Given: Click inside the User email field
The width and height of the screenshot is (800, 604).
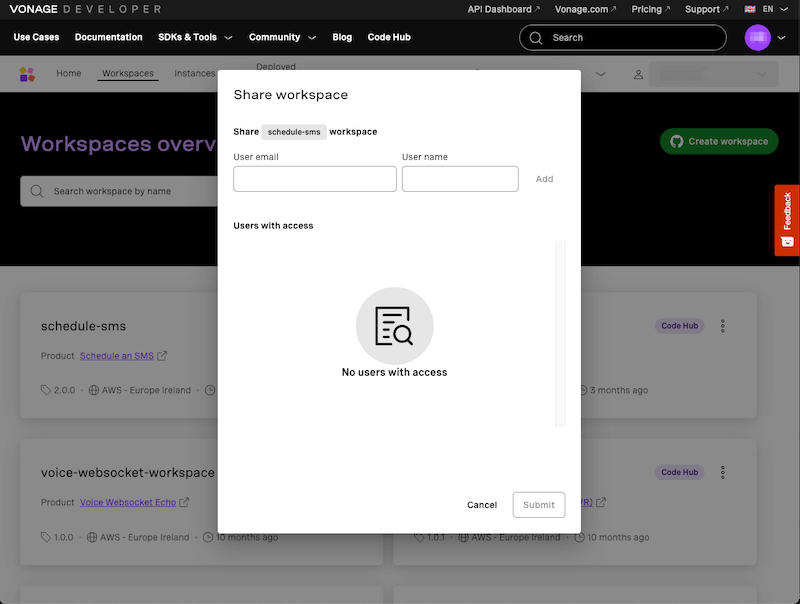Looking at the screenshot, I should (x=314, y=178).
